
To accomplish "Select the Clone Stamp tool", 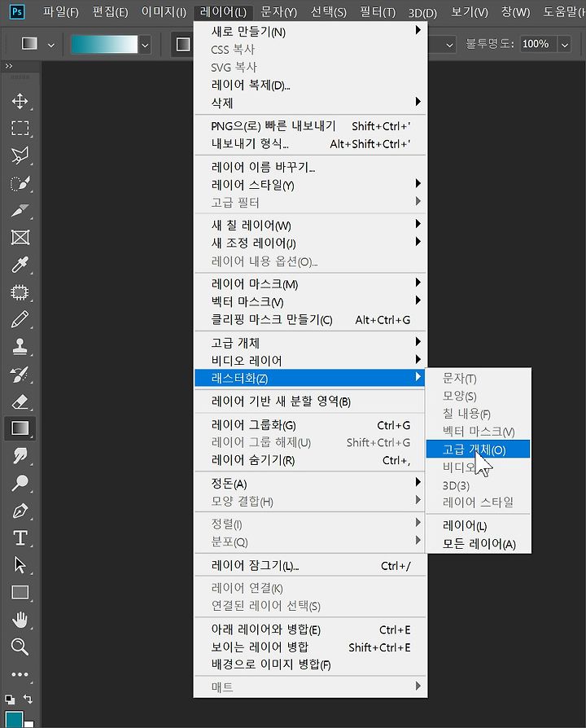I will point(20,346).
